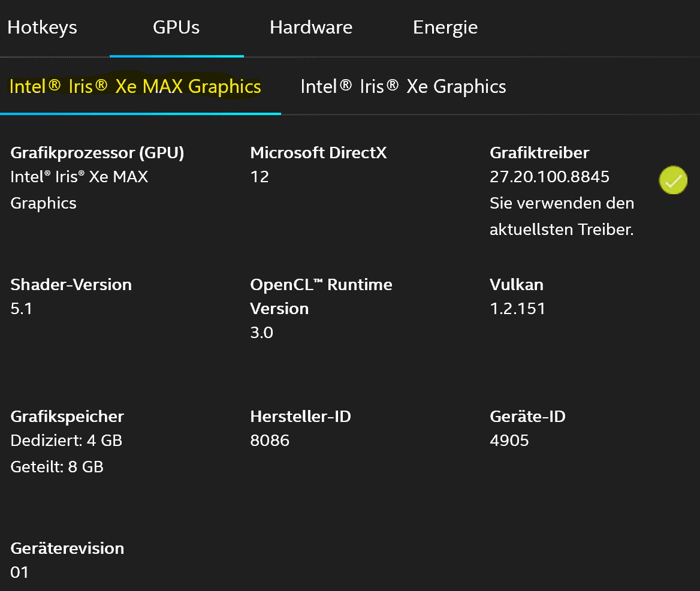Select 'Dediziert: 4 GB' memory value
Image resolution: width=700 pixels, height=591 pixels.
click(x=66, y=441)
